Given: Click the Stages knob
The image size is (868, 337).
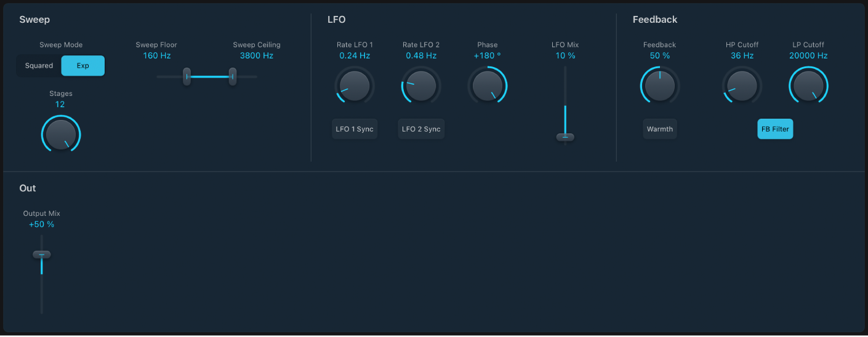Looking at the screenshot, I should 61,134.
